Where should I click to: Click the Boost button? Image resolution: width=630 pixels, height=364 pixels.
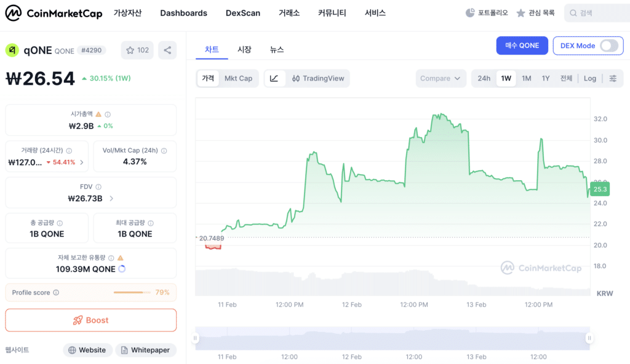[91, 320]
